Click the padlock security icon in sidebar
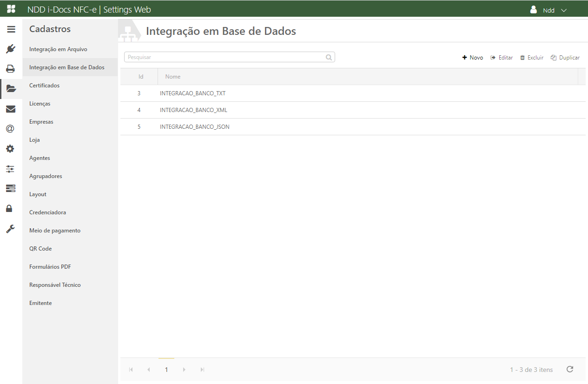Screen dimensions: 588x384 pyautogui.click(x=9, y=208)
